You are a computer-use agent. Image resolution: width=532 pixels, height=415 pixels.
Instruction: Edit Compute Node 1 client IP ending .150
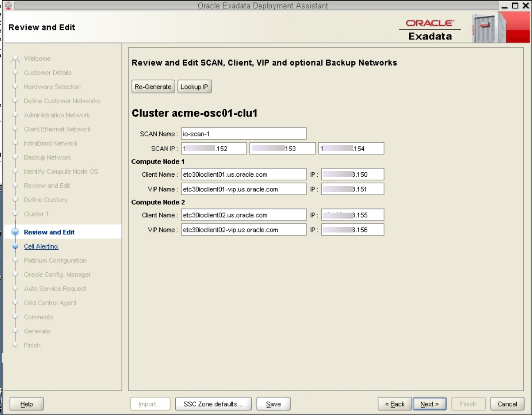point(353,174)
